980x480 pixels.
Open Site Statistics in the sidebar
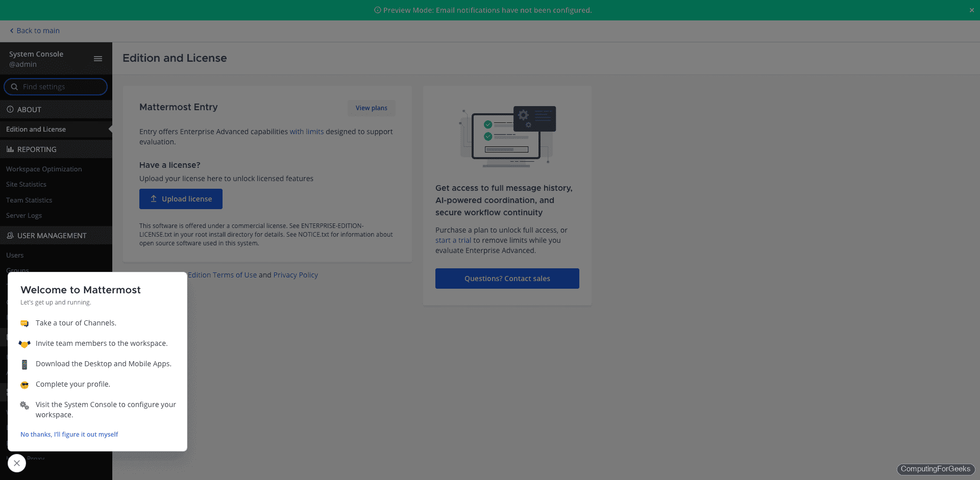pos(26,184)
